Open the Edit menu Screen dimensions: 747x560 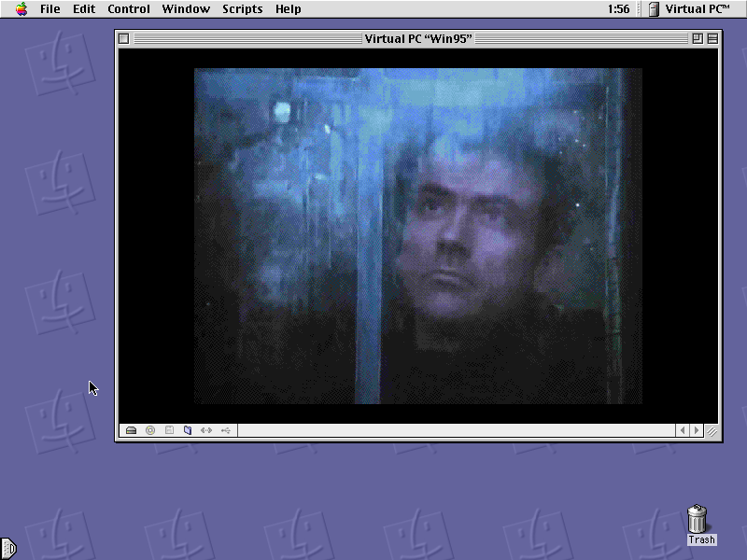[84, 8]
